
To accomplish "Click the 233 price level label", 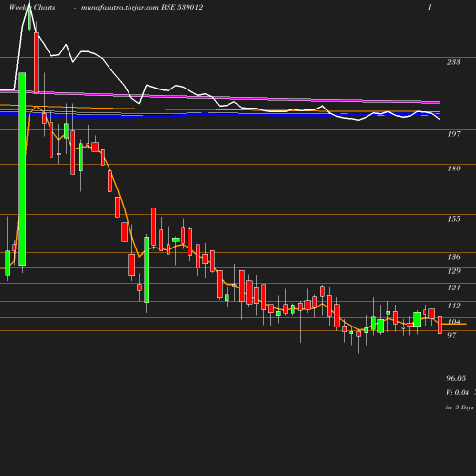I will coord(454,62).
